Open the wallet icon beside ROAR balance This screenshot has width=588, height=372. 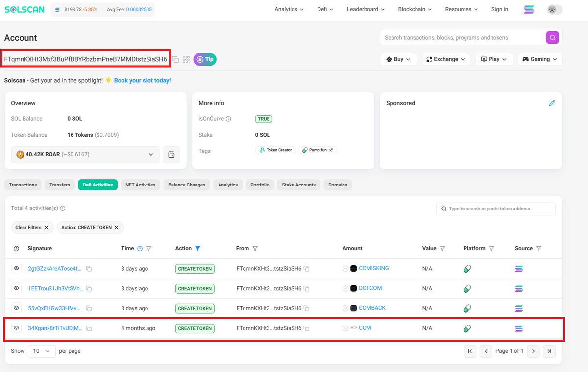(x=171, y=155)
